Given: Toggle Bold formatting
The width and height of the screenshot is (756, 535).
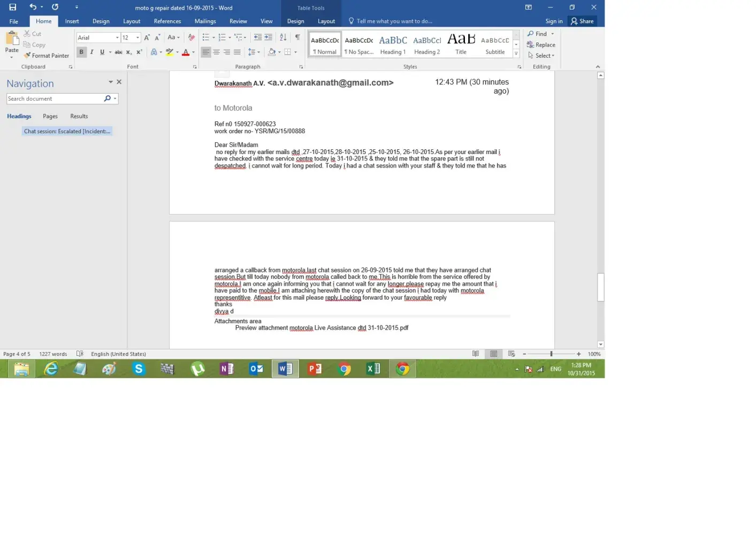Looking at the screenshot, I should point(81,52).
